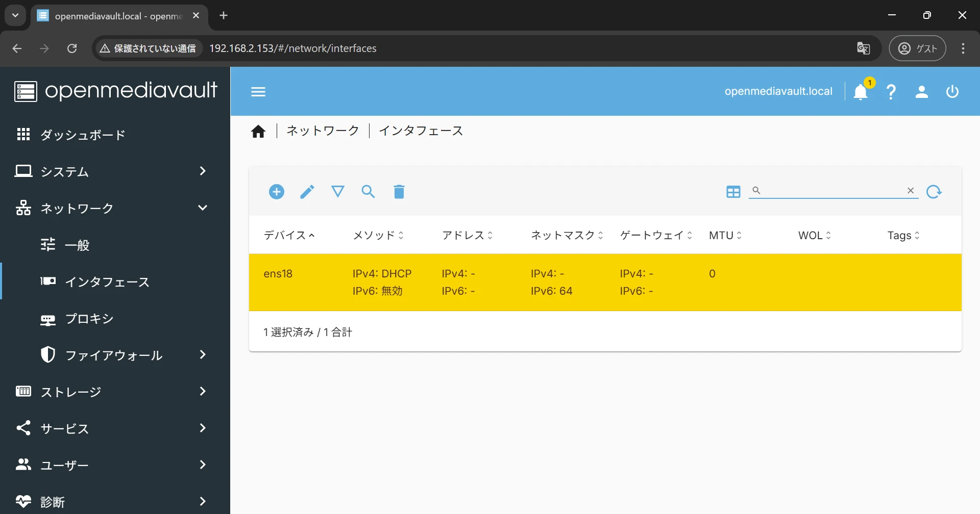Viewport: 980px width, 514px height.
Task: Reload the interfaces table
Action: [x=934, y=192]
